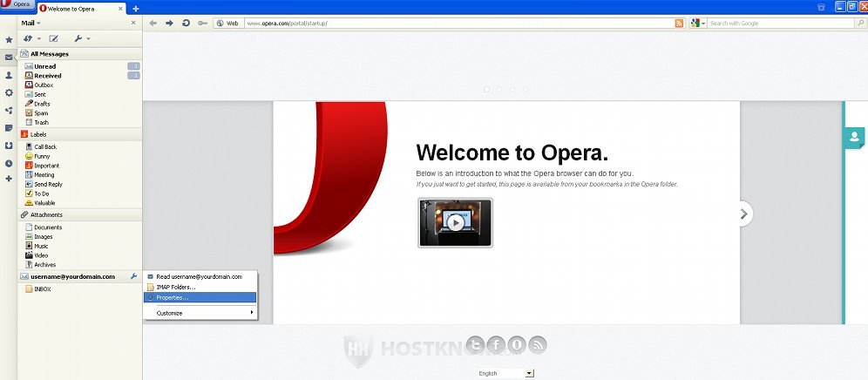868x380 pixels.
Task: Open the Bookmarks star panel icon
Action: coord(9,40)
